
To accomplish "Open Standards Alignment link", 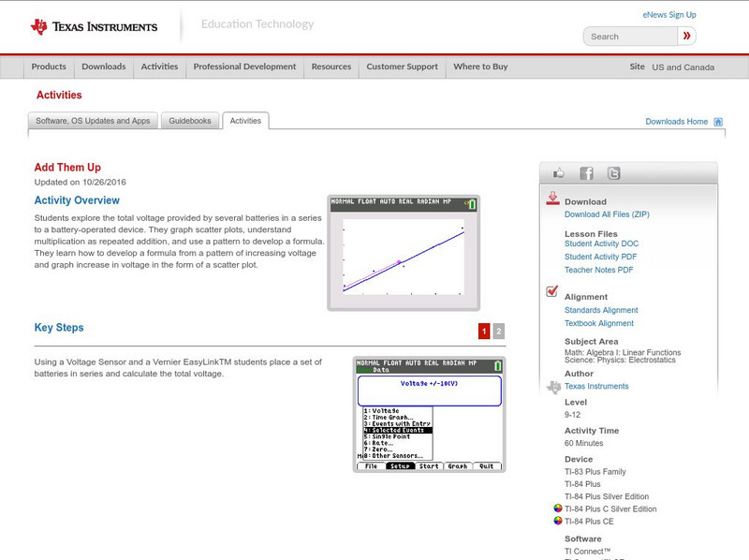I will click(601, 310).
